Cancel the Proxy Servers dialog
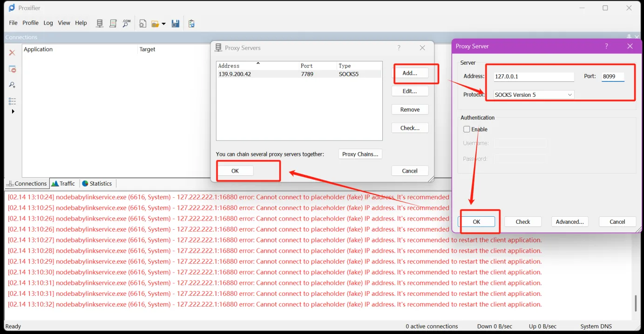The height and width of the screenshot is (334, 644). tap(410, 171)
